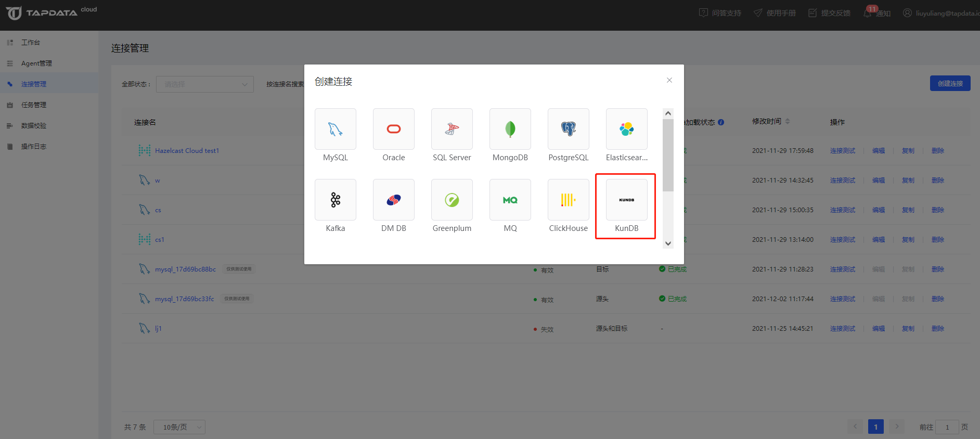Image resolution: width=980 pixels, height=439 pixels.
Task: Click the 加载状态 info icon
Action: (721, 122)
